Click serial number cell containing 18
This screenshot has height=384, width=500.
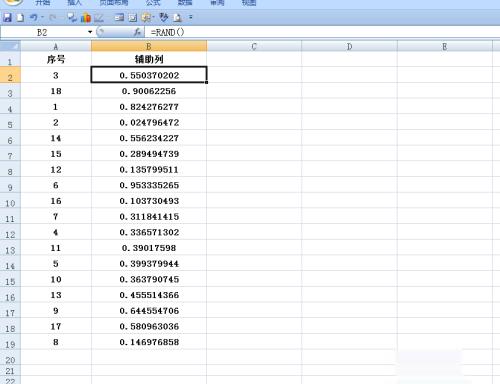tap(56, 91)
